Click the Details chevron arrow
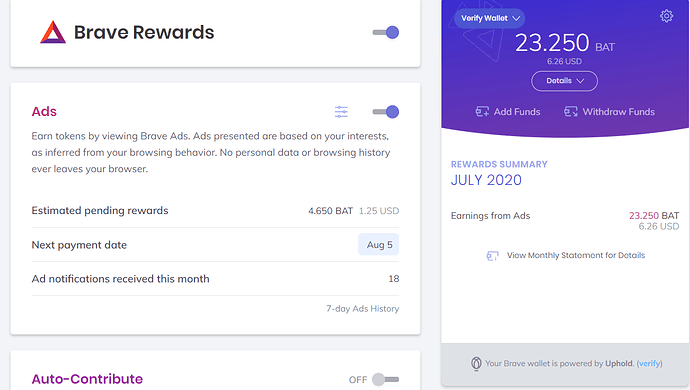Image resolution: width=690 pixels, height=390 pixels. coord(580,81)
